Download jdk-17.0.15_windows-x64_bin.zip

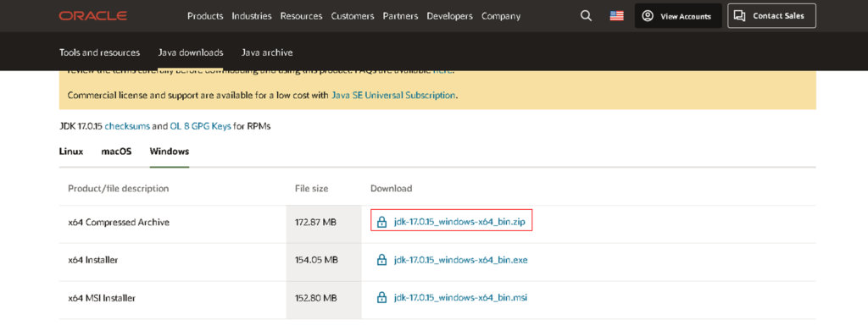click(459, 222)
